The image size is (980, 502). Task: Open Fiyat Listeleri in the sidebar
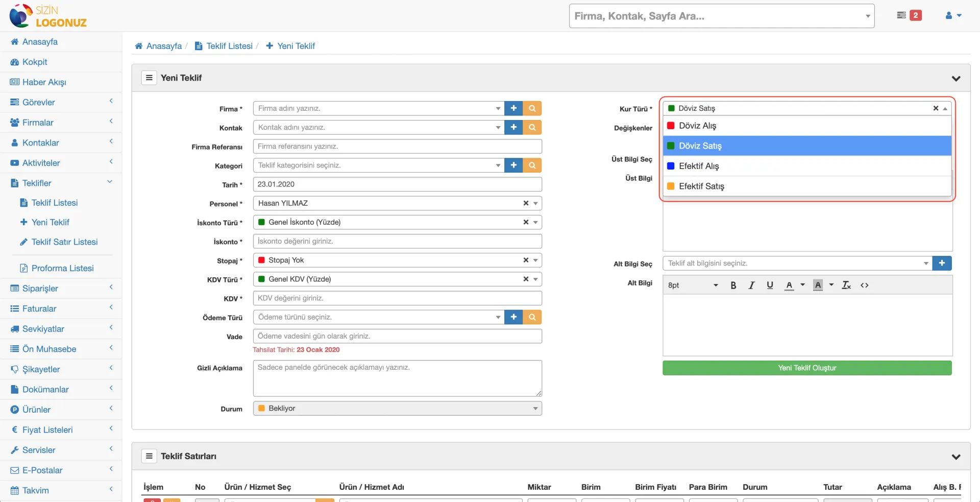click(x=61, y=430)
